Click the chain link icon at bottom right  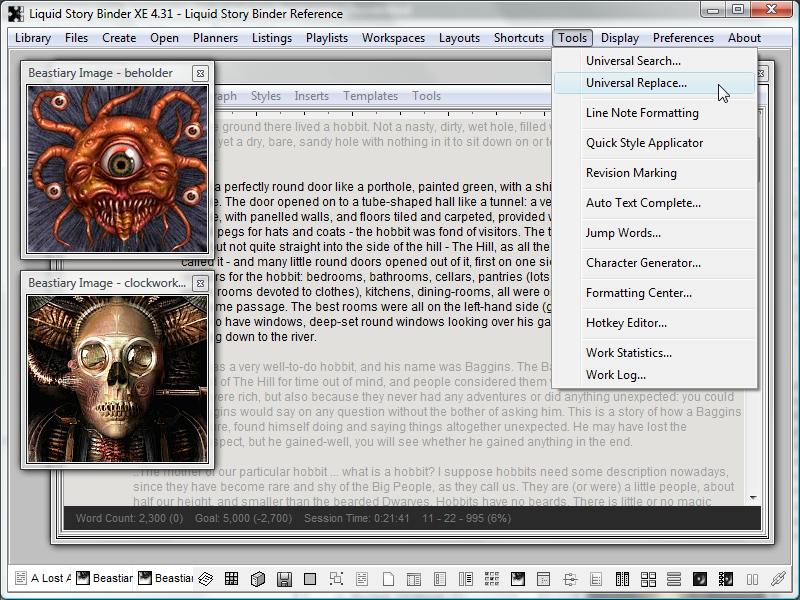tap(778, 579)
